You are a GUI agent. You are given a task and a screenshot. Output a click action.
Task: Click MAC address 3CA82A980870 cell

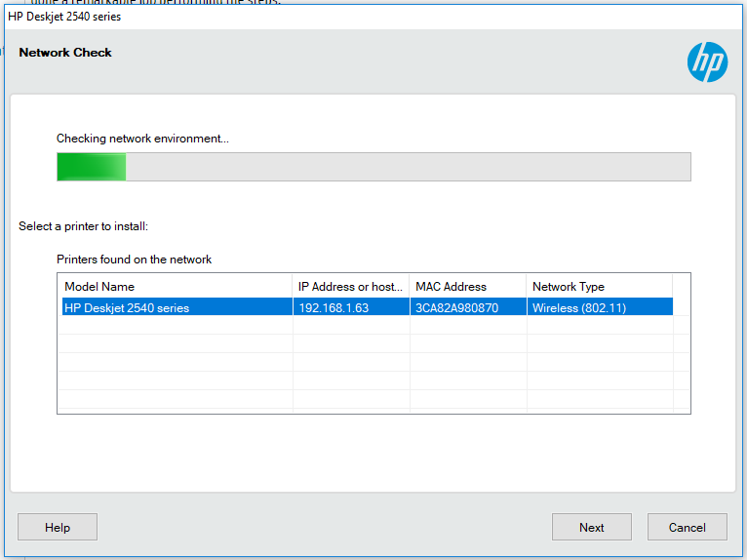point(468,307)
